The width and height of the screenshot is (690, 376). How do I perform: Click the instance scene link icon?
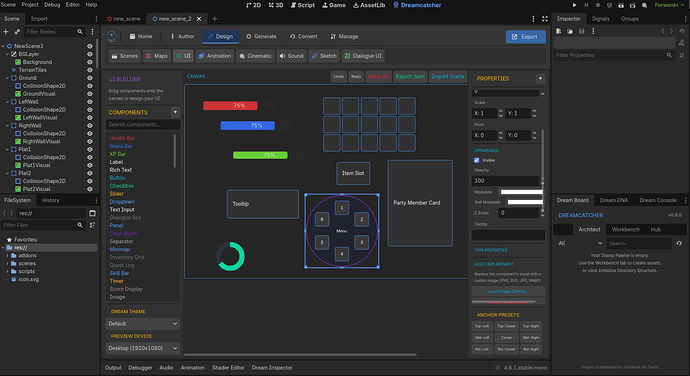pos(17,32)
